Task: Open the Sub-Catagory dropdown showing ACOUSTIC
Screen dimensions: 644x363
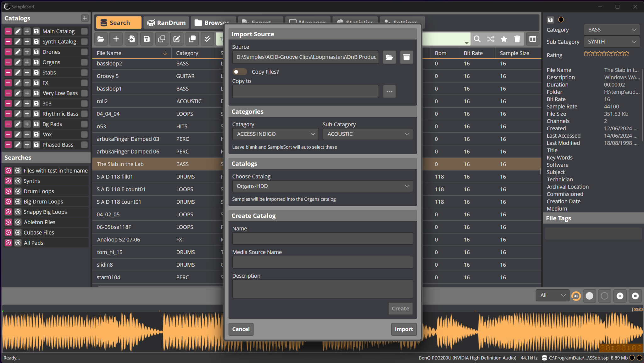Action: coord(367,134)
